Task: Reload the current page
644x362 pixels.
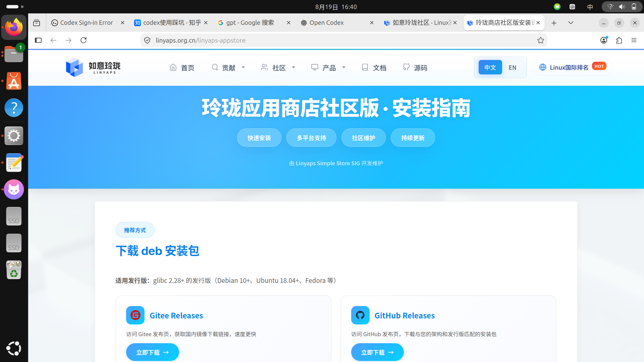Action: pos(84,40)
